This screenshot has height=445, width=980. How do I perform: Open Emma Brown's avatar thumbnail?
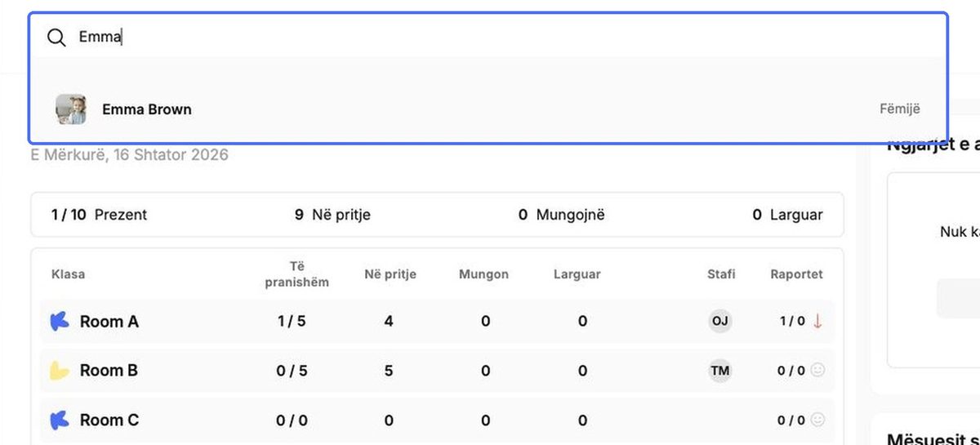click(x=71, y=109)
